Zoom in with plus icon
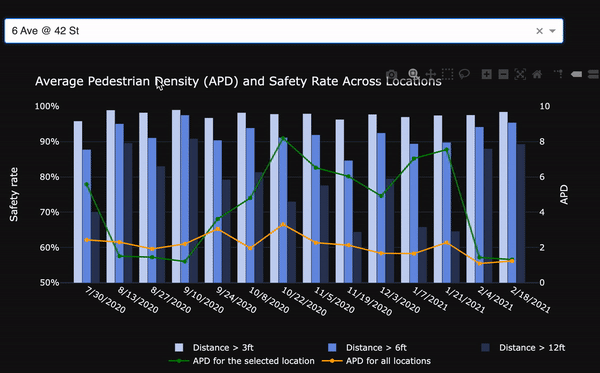600x373 pixels. pyautogui.click(x=486, y=74)
